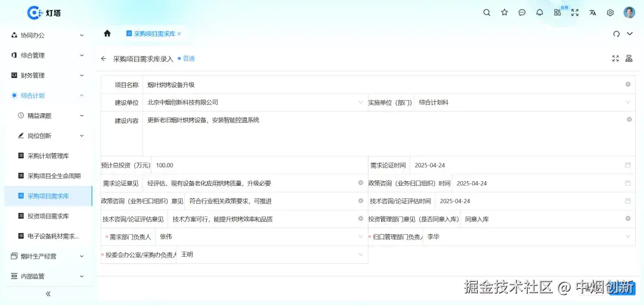Go to home tab icon
Viewport: 644px width, 305px height.
(x=107, y=34)
